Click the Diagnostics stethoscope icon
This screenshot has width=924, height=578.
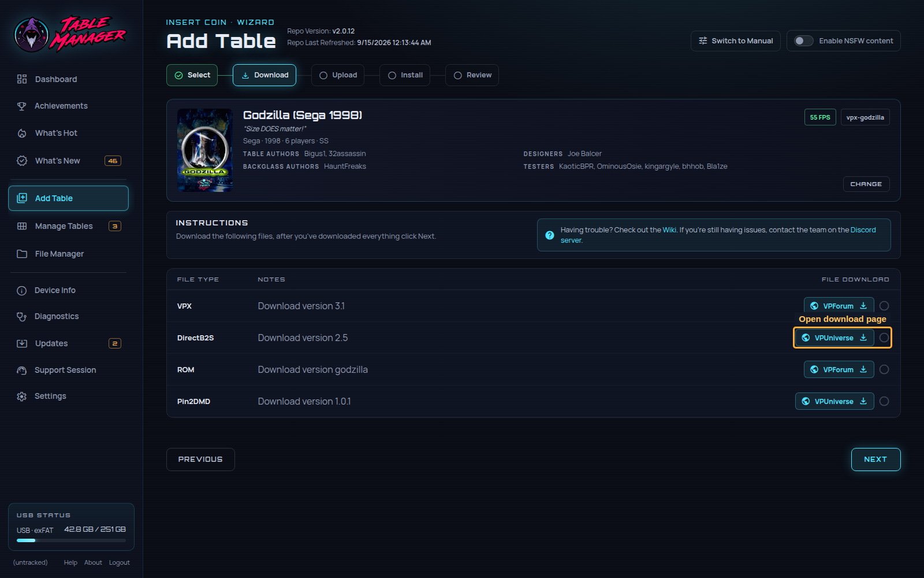point(22,317)
